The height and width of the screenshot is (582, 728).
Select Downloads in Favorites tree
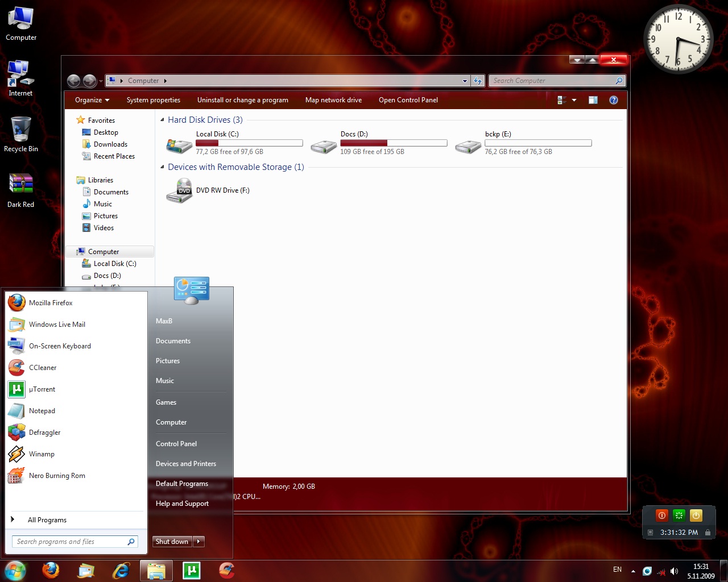tap(110, 144)
